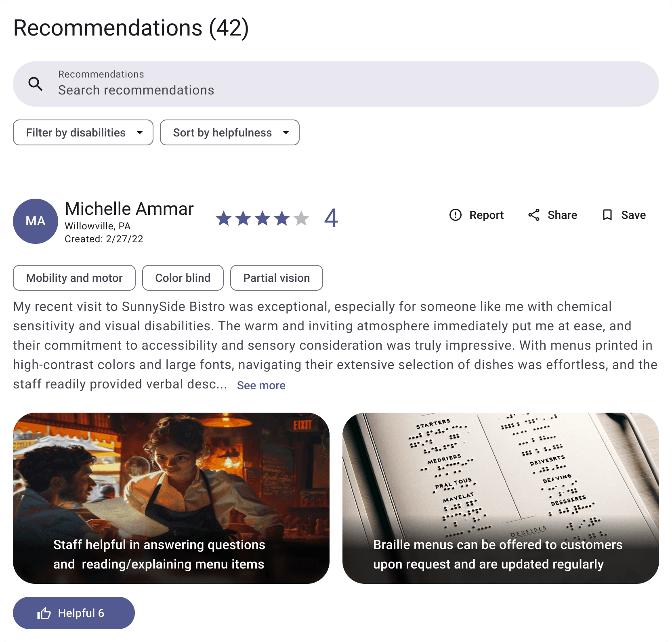The image size is (672, 642).
Task: Click the fifth gray rating star
Action: (301, 218)
